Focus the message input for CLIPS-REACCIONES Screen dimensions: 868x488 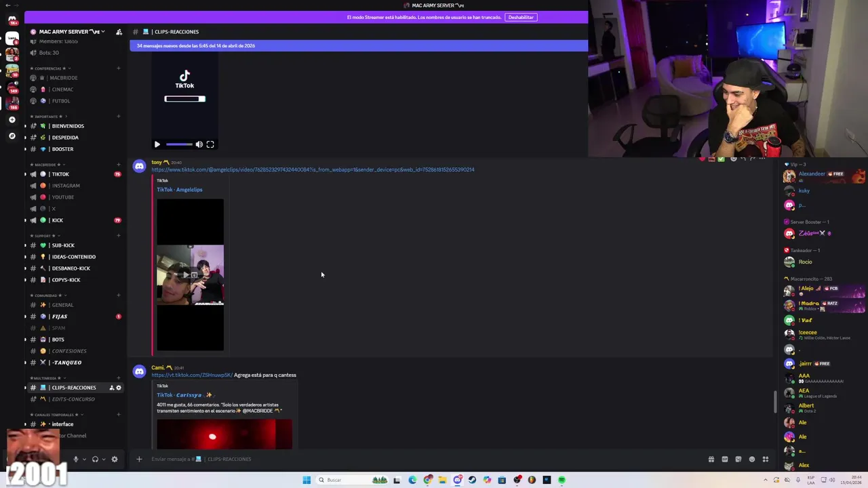pyautogui.click(x=420, y=459)
